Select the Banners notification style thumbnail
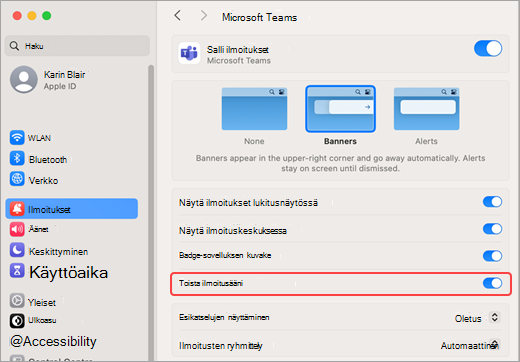Screen dimensions: 520x362 [340, 109]
